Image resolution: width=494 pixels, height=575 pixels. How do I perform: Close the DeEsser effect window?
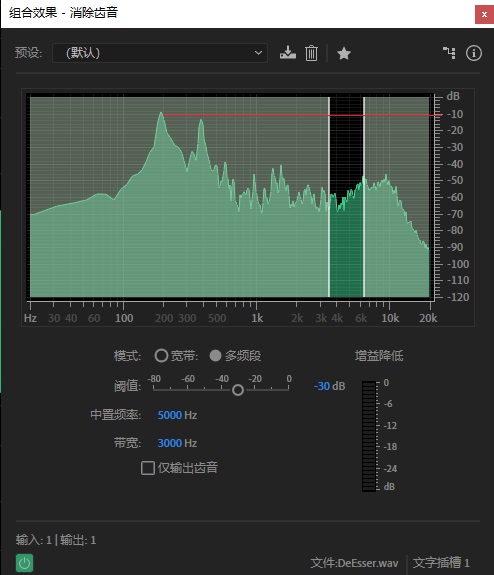[x=484, y=14]
